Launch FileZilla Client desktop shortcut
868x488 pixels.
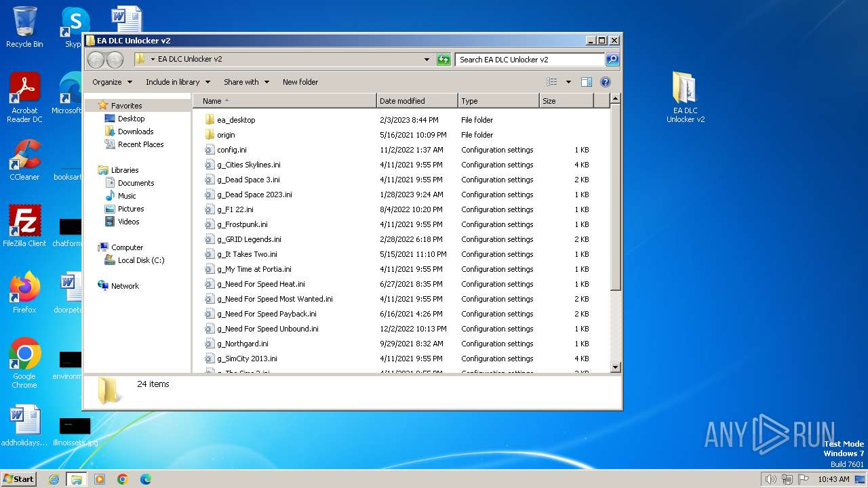(24, 226)
